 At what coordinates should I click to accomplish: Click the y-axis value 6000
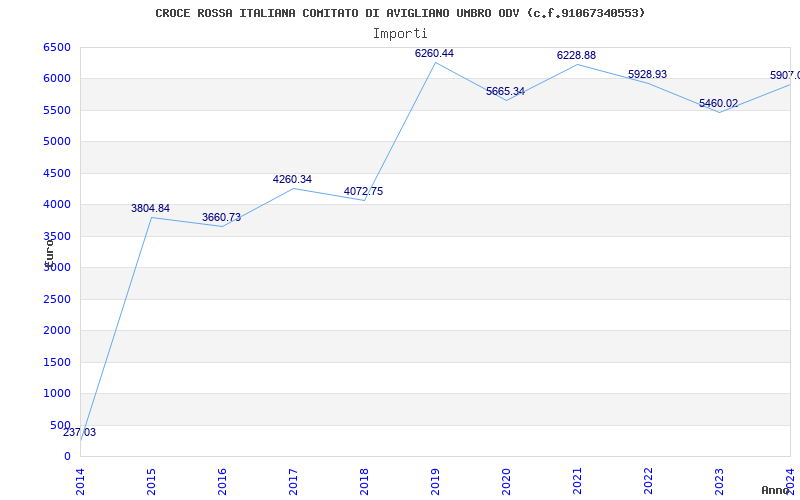coord(57,79)
